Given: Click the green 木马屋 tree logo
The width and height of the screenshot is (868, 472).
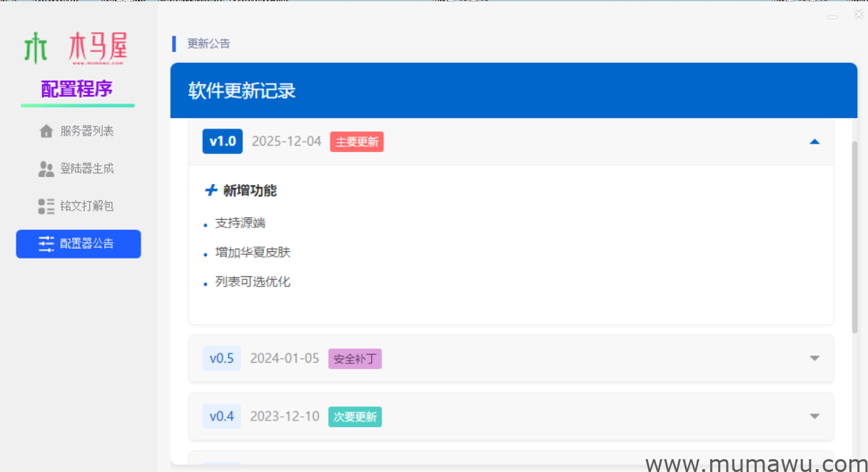Looking at the screenshot, I should (x=36, y=46).
